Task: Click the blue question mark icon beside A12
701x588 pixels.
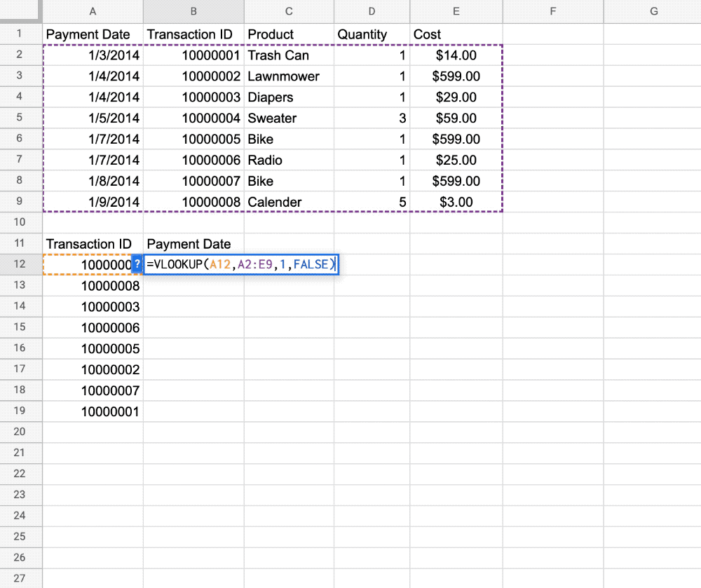Action: (135, 264)
